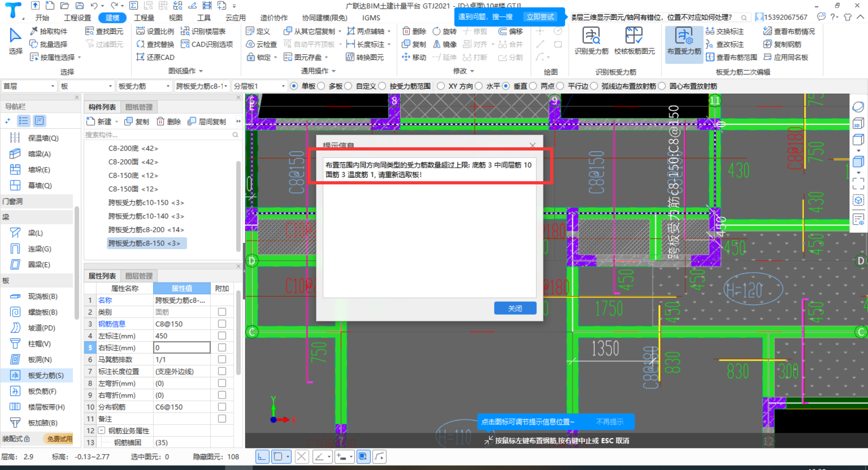Switch to 图层管理 tab beside 属性列表
The width and height of the screenshot is (868, 470).
click(x=139, y=276)
